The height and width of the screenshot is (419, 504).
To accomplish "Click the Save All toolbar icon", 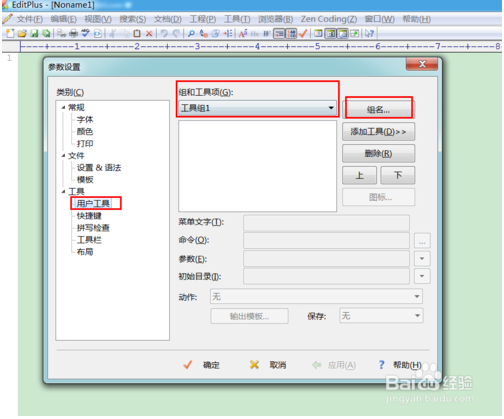I will 46,33.
